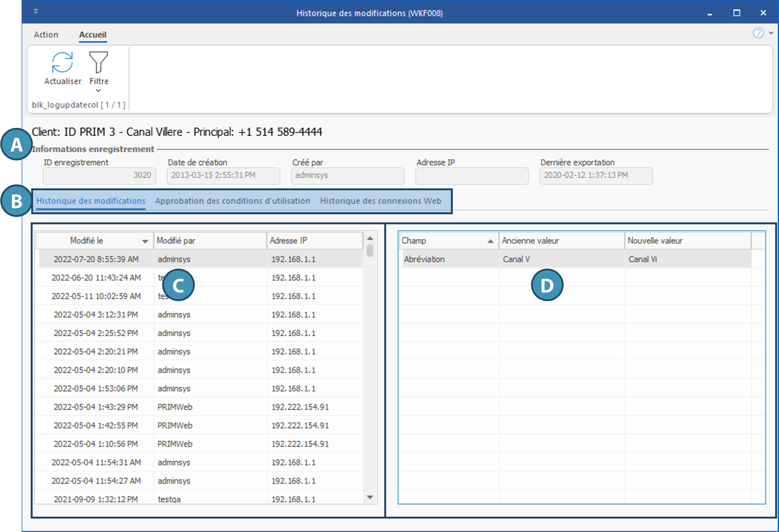
Task: Sort by the Champ column header
Action: click(x=448, y=241)
